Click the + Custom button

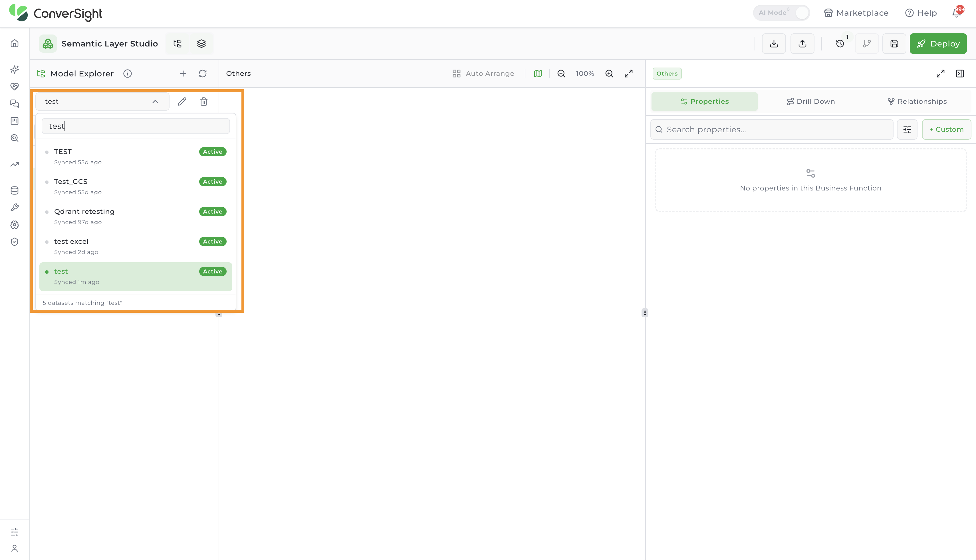tap(947, 130)
